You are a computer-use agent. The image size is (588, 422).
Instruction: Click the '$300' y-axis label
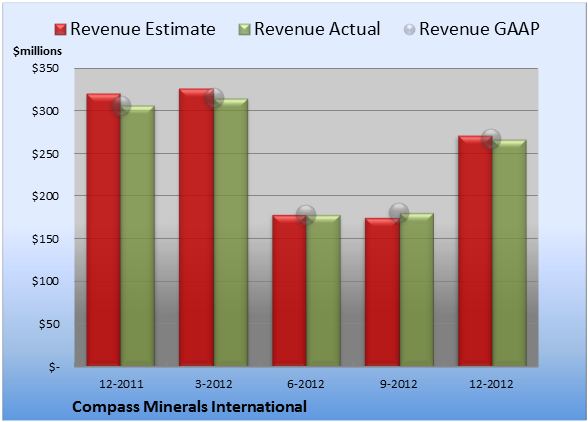pos(45,111)
